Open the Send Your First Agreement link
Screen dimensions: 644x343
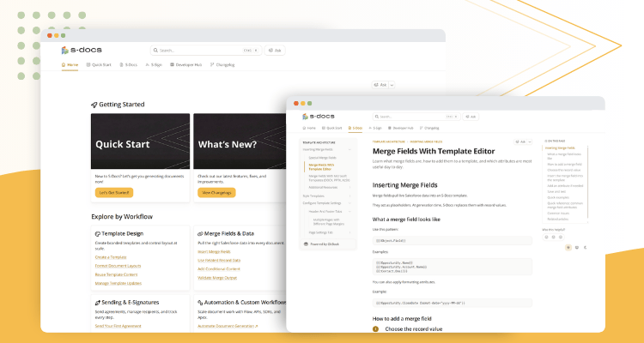click(118, 326)
